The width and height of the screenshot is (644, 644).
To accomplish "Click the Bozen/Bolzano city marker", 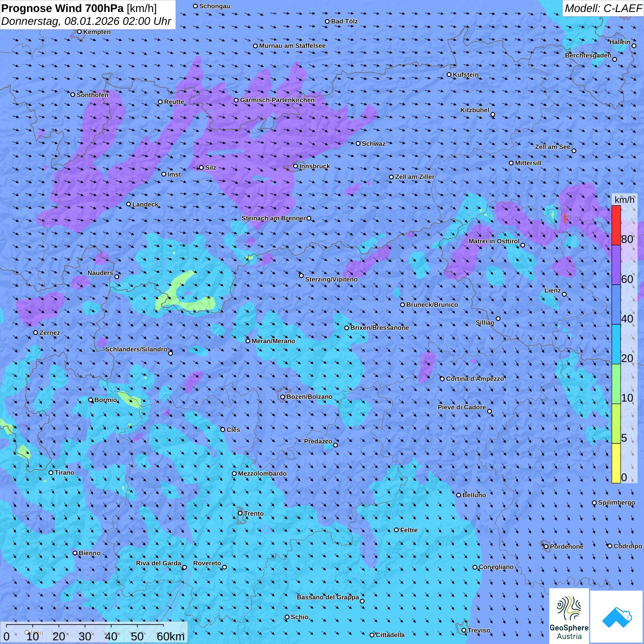I will pos(282,397).
